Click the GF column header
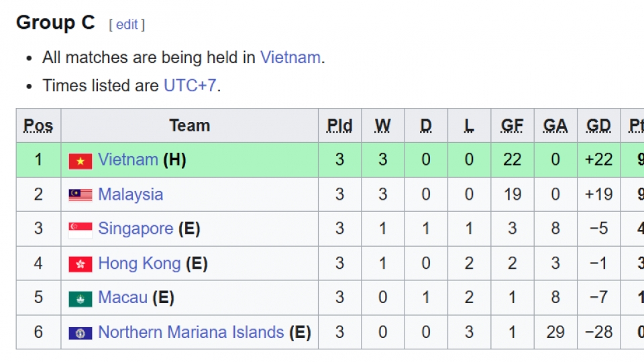Image resolution: width=644 pixels, height=362 pixels. click(x=512, y=125)
